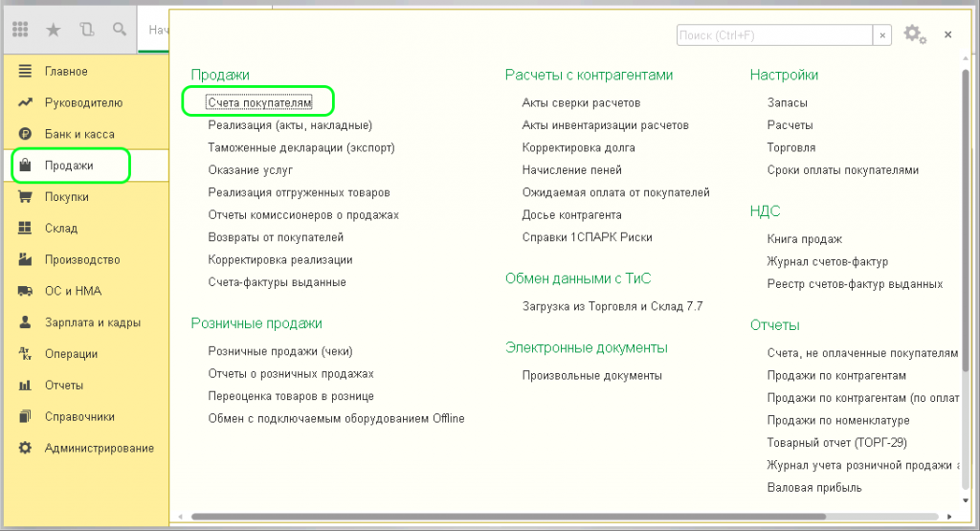Image resolution: width=980 pixels, height=531 pixels.
Task: Open Реализация отгруженных товаров
Action: pos(299,192)
